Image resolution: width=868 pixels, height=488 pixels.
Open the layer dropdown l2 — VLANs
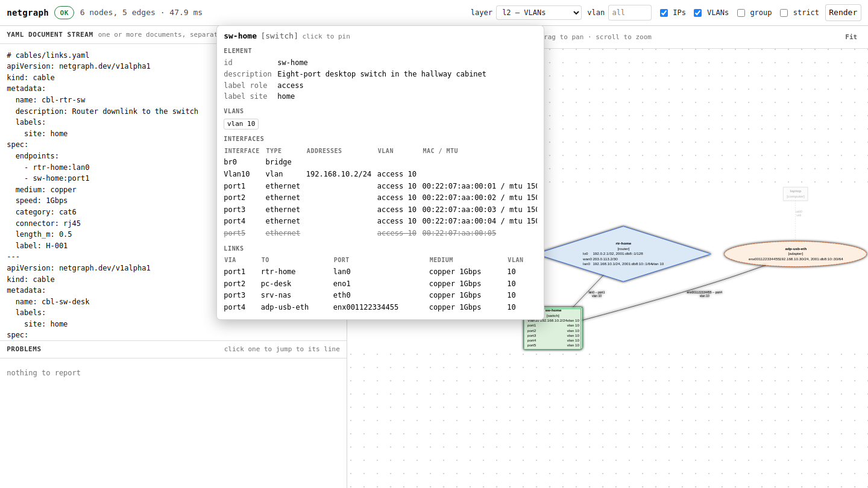539,13
